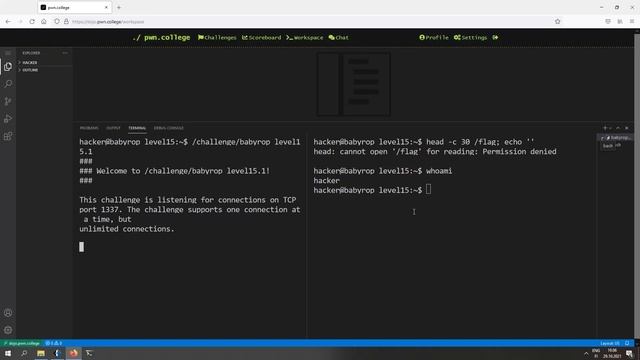Go to pwn.college home logo
The image size is (640, 360).
click(x=161, y=38)
